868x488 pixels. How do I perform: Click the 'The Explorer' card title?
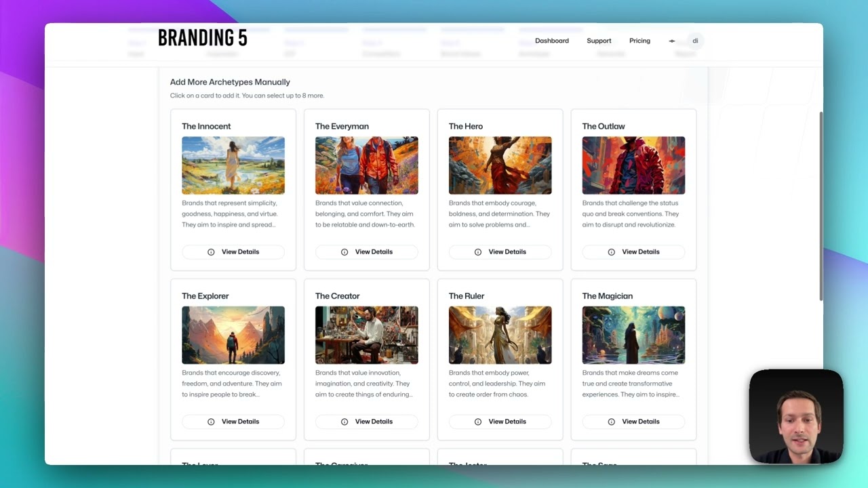[x=205, y=296]
